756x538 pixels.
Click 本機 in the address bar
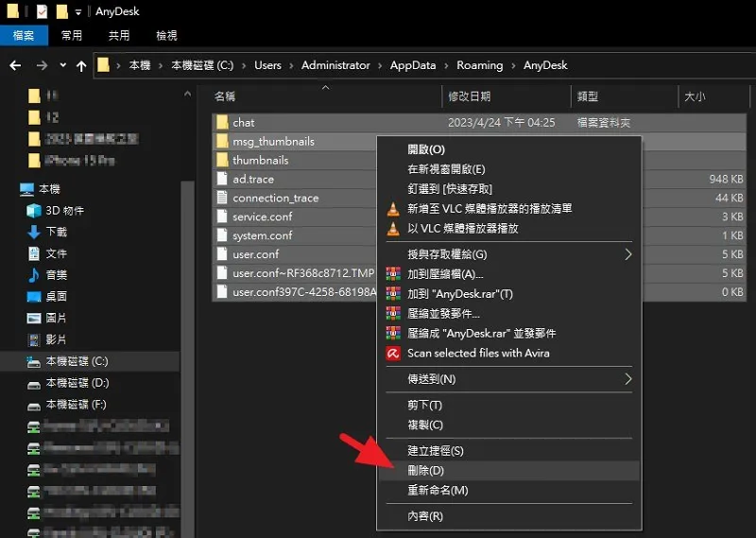coord(140,65)
